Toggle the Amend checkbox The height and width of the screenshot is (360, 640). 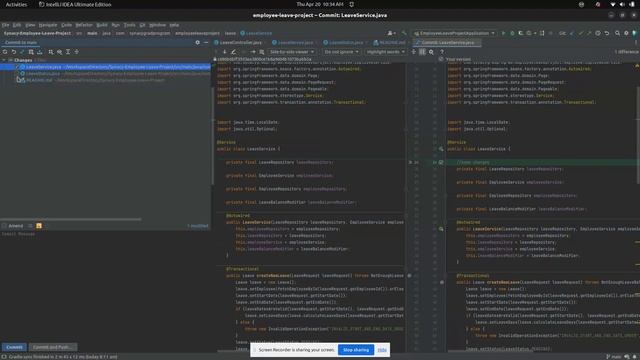pyautogui.click(x=4, y=226)
